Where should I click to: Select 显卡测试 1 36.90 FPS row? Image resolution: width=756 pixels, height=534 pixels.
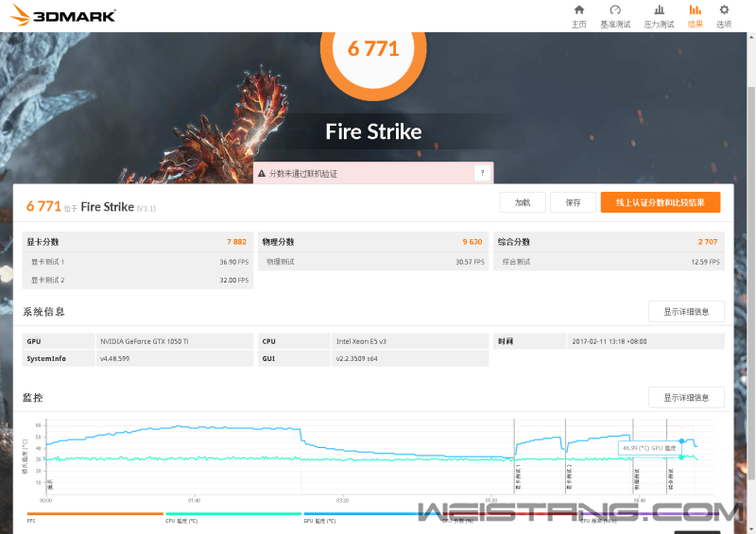[x=137, y=262]
